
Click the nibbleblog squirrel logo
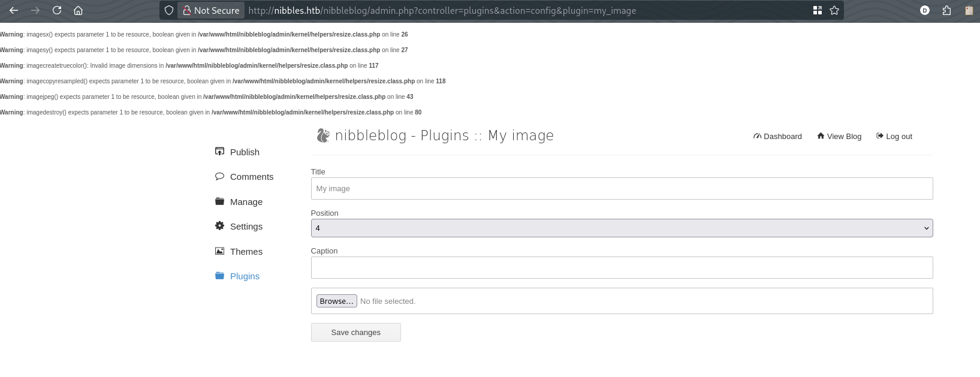(x=323, y=136)
